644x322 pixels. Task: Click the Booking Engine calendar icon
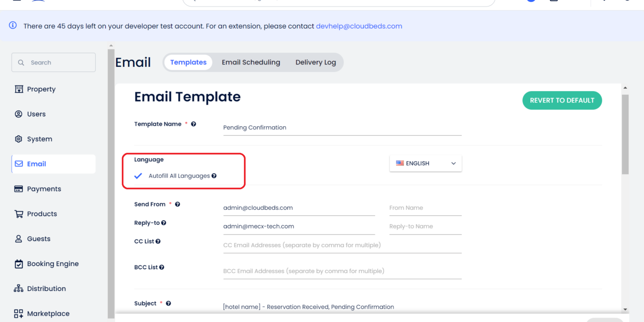(19, 263)
